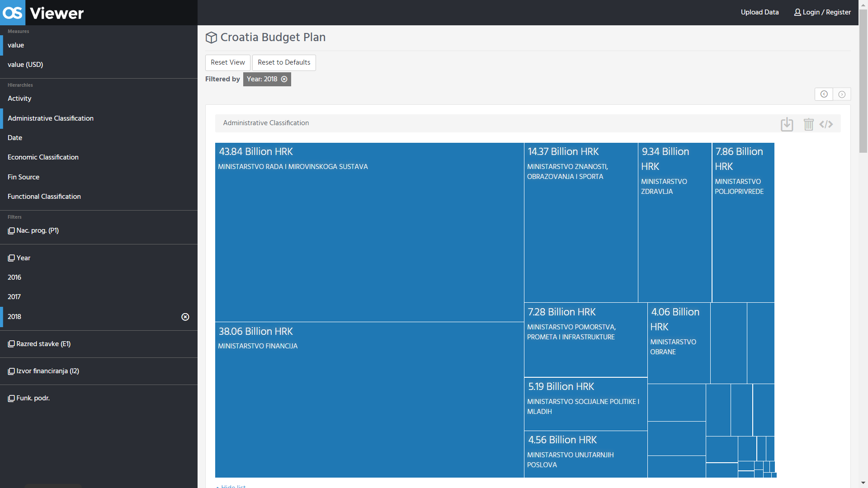
Task: Open Ministarstvo pomorstva, prometa tile
Action: click(x=586, y=340)
